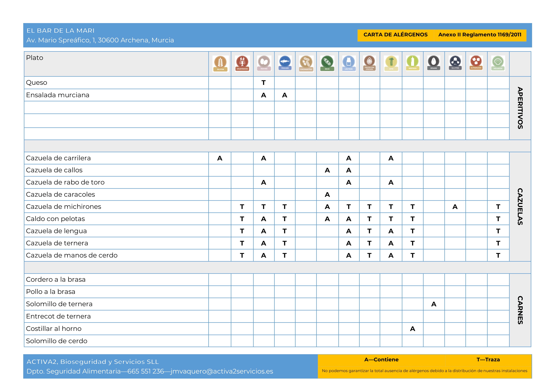Click the 'Ensalada murciana' dish name
Screen dimensions: 555x392
click(58, 95)
